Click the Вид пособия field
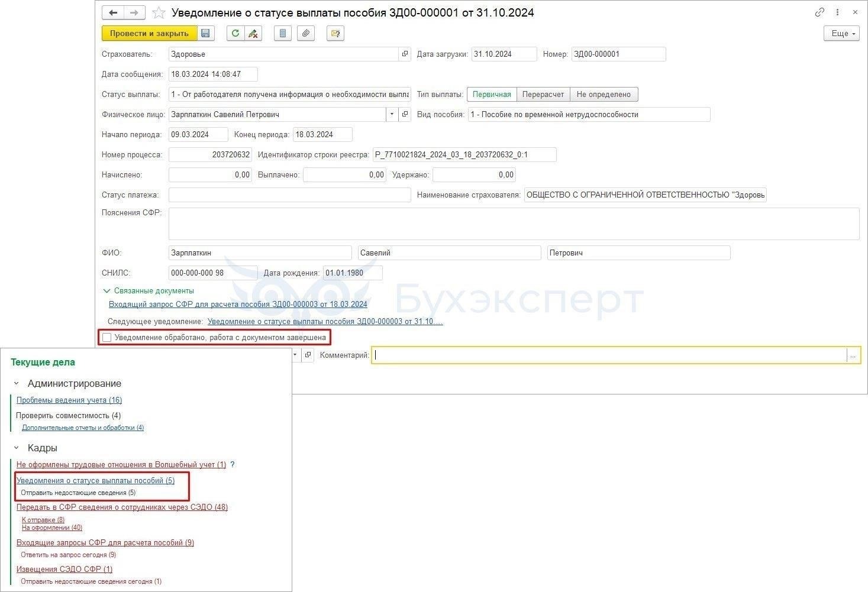 coord(589,114)
